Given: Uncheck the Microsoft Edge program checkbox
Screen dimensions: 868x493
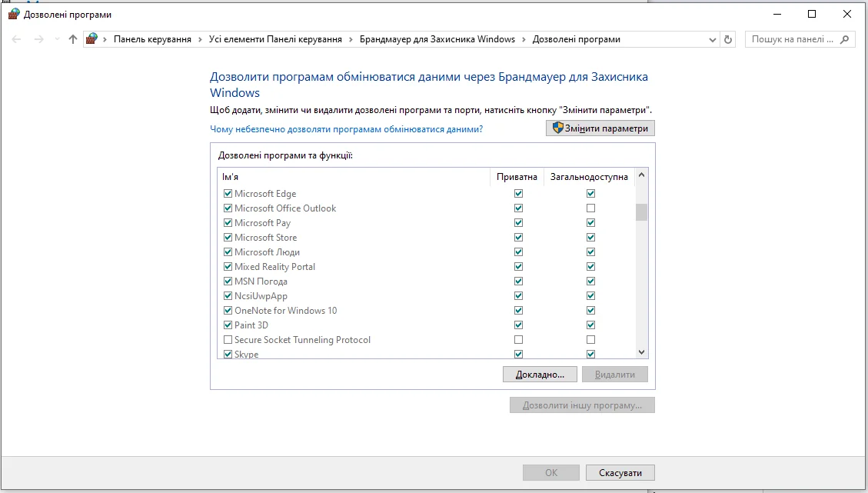Looking at the screenshot, I should [x=228, y=194].
